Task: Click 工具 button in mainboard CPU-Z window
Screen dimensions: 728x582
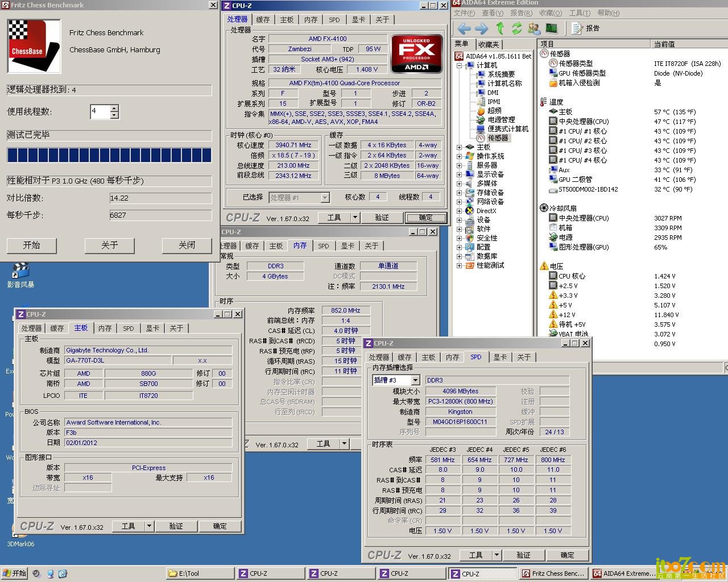Action: [128, 526]
